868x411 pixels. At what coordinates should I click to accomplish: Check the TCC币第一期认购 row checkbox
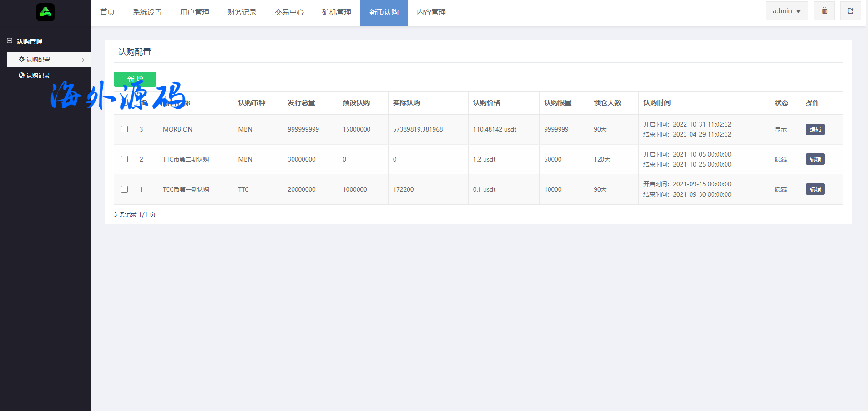[x=124, y=189]
